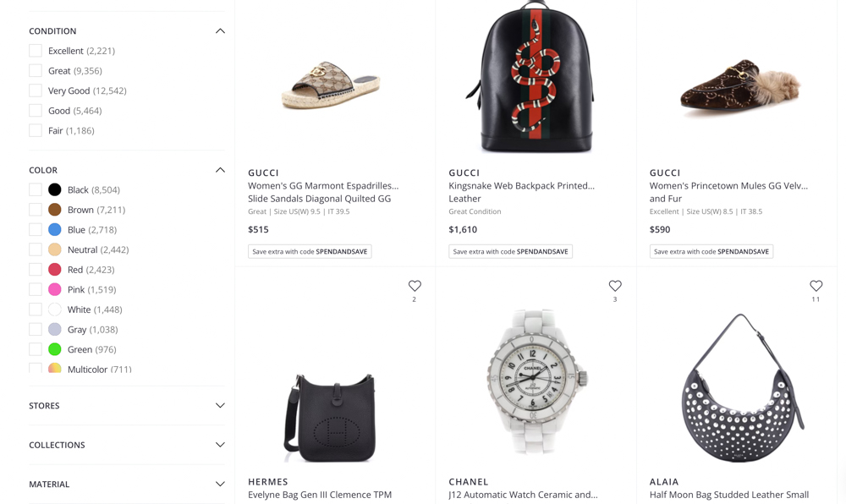Choose the green color swatch
The height and width of the screenshot is (504, 846).
(x=55, y=349)
